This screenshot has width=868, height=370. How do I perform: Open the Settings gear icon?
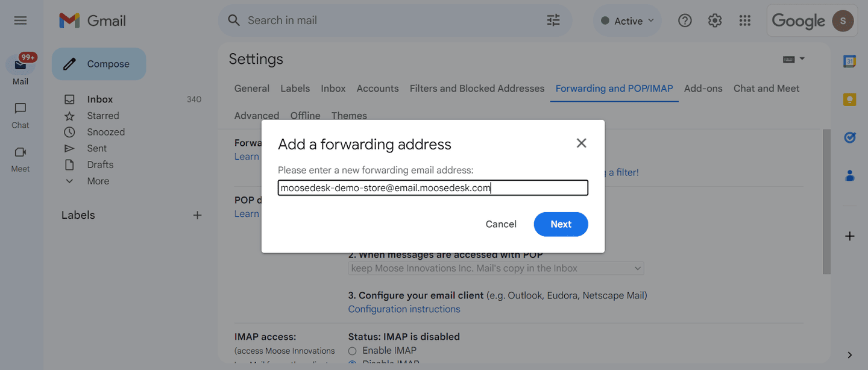coord(715,20)
